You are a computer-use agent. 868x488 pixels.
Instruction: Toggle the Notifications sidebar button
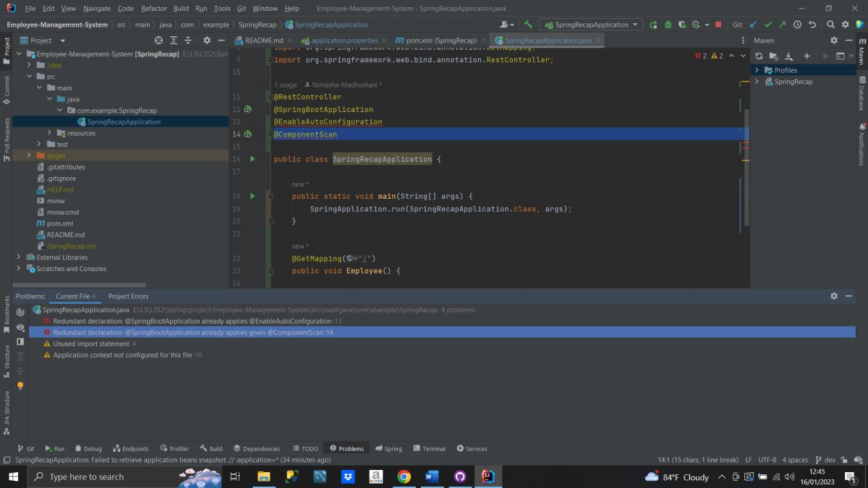pyautogui.click(x=861, y=145)
